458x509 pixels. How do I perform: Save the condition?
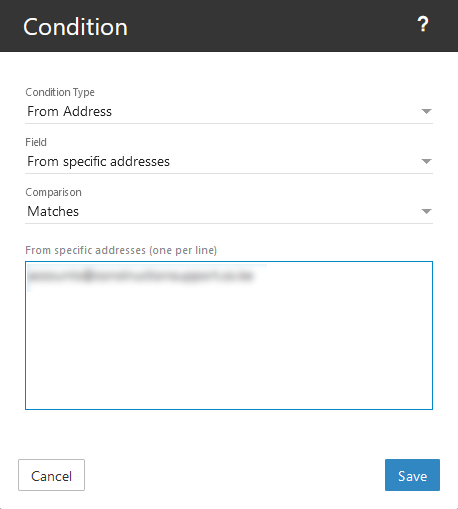point(412,475)
